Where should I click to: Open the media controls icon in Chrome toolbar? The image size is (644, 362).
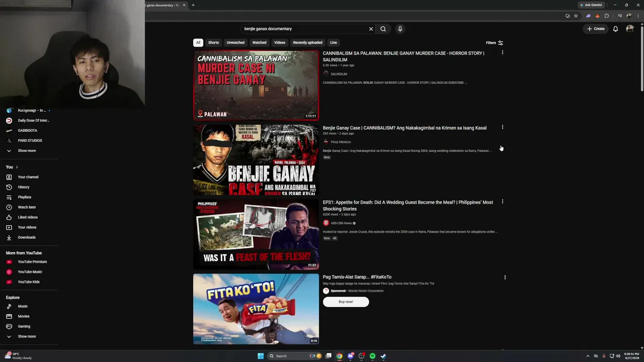click(620, 16)
